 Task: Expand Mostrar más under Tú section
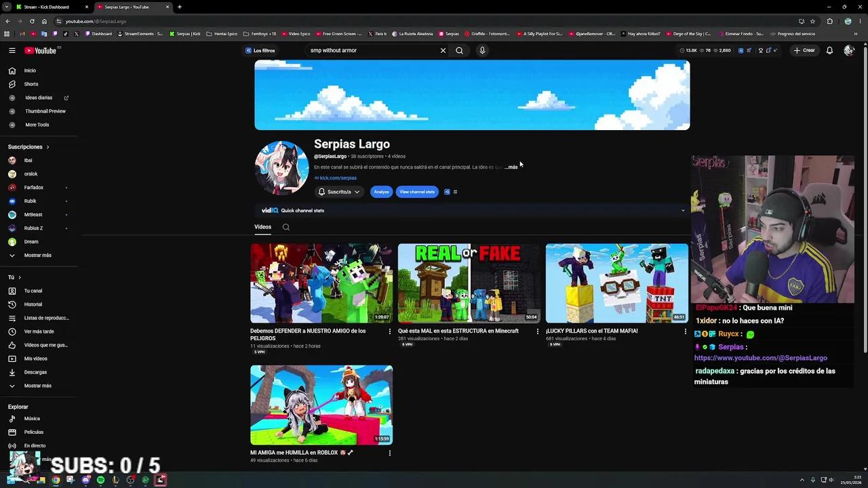click(37, 386)
